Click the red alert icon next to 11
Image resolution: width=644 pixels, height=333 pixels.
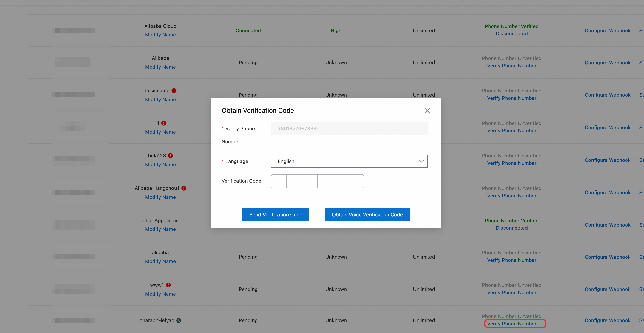coord(164,123)
